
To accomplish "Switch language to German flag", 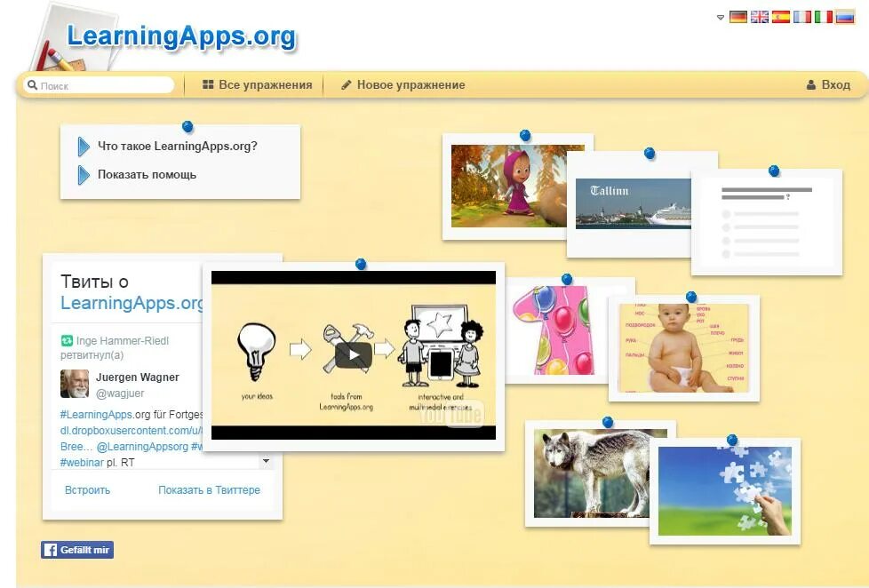I will (737, 17).
